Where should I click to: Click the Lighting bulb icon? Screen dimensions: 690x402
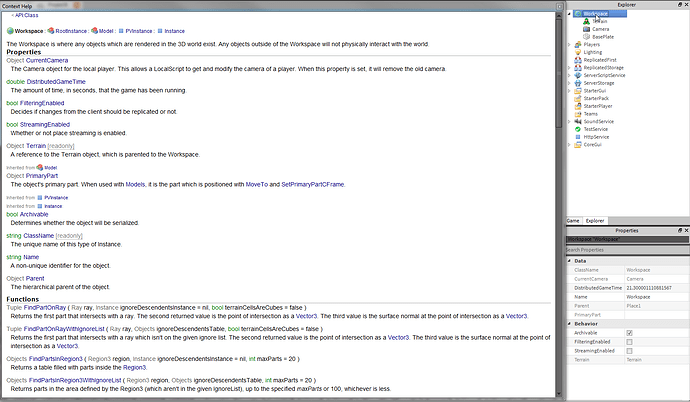578,52
